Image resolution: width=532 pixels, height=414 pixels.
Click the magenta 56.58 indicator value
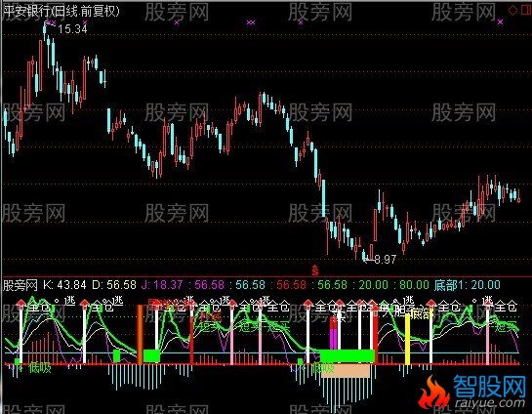tap(209, 285)
